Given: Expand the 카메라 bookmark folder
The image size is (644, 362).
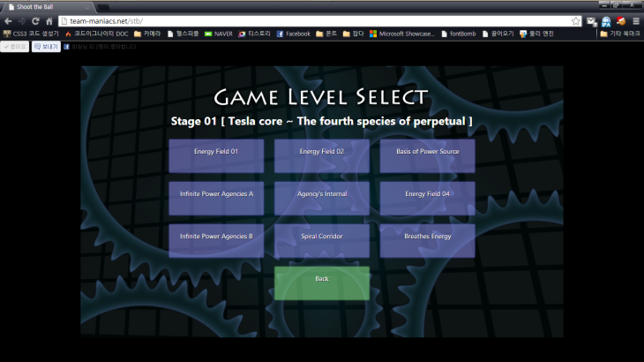Looking at the screenshot, I should coord(147,34).
